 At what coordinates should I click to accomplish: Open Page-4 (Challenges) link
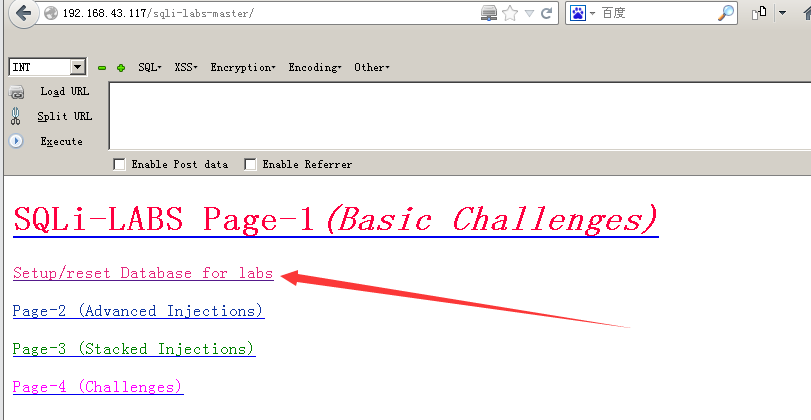[98, 387]
